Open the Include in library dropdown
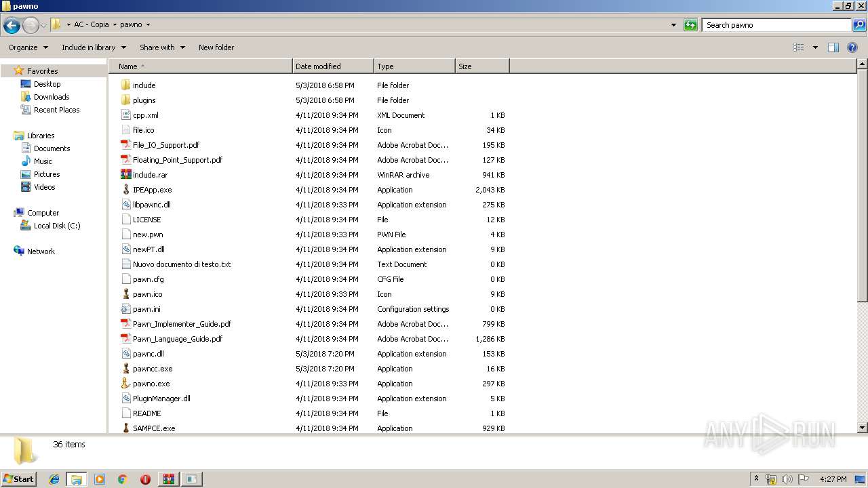The width and height of the screenshot is (868, 488). [94, 47]
